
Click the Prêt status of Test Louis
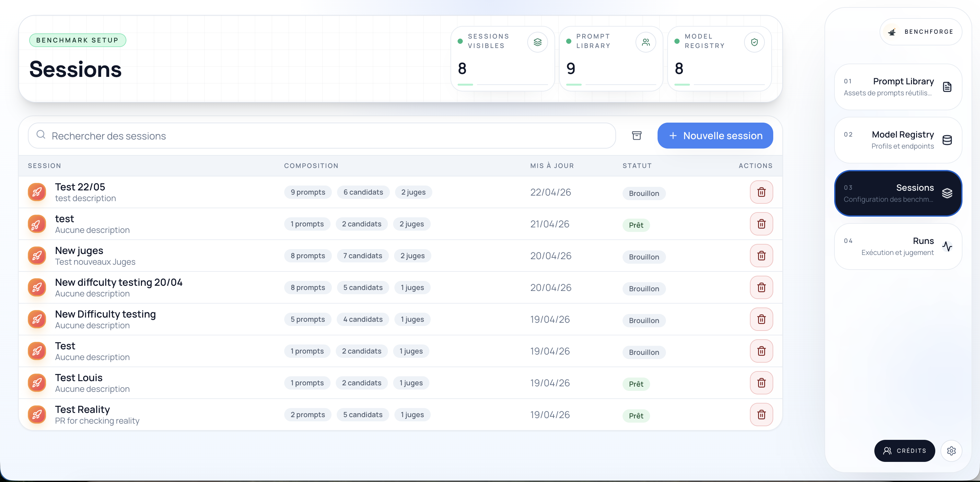point(636,384)
